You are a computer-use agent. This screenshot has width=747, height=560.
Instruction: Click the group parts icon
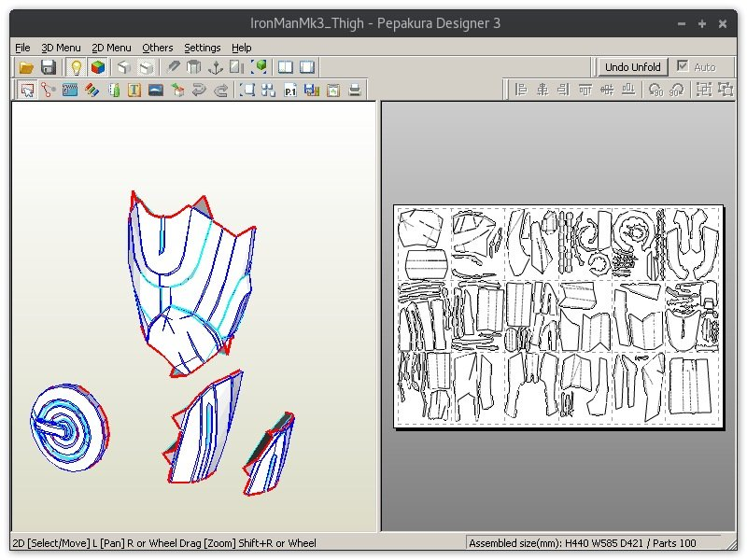coord(704,90)
